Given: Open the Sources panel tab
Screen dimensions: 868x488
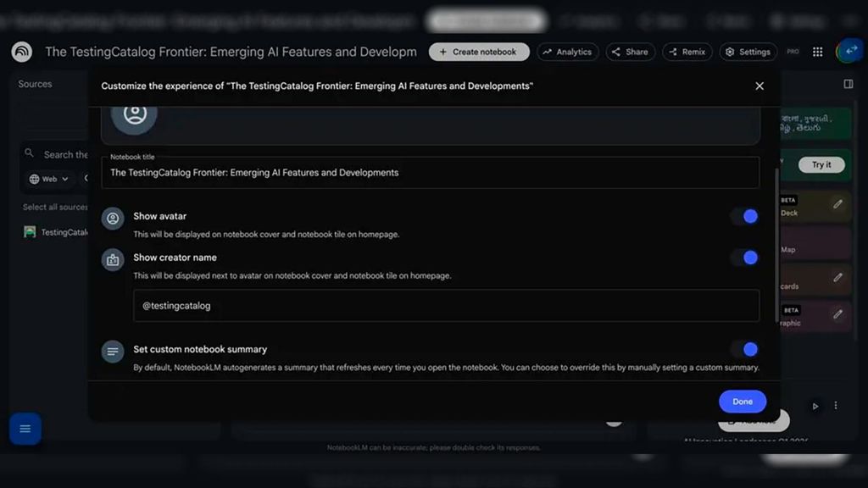Looking at the screenshot, I should [x=35, y=84].
